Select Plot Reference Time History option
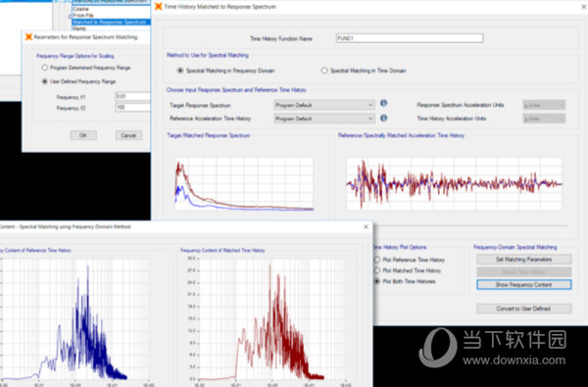The width and height of the screenshot is (588, 387). 377,260
